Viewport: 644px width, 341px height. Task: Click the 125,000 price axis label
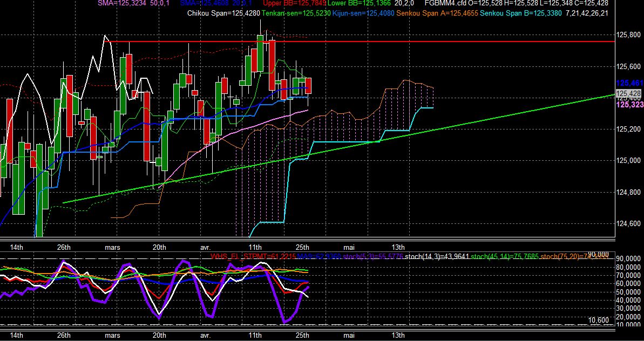point(629,160)
